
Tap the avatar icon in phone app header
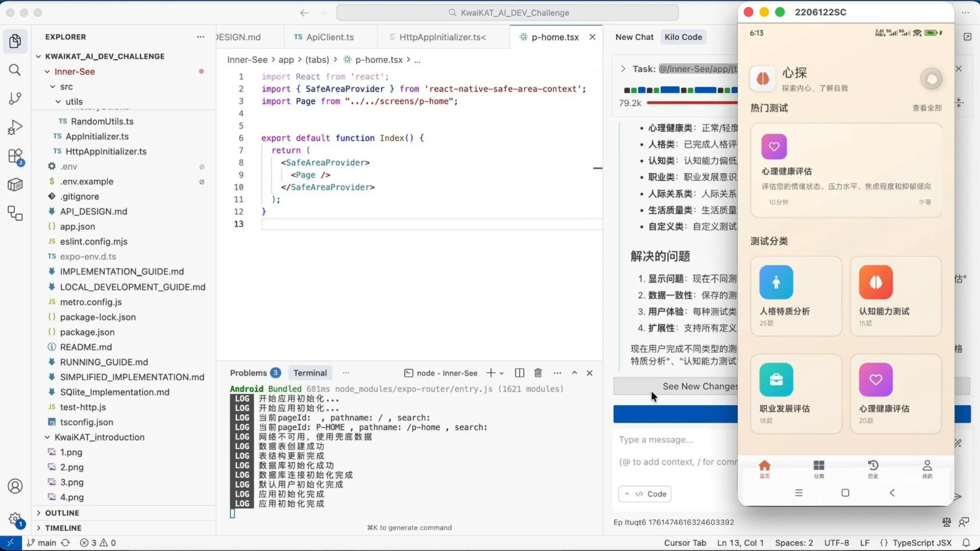[x=931, y=79]
